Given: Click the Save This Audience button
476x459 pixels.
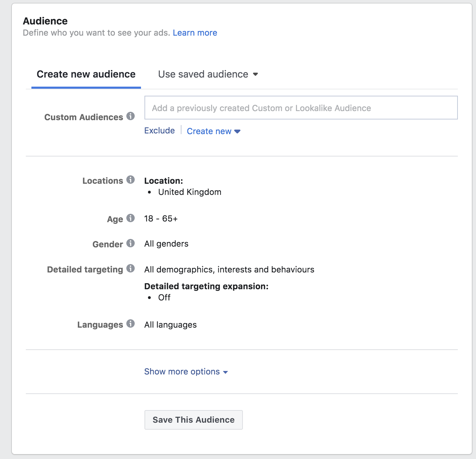Looking at the screenshot, I should pos(194,420).
